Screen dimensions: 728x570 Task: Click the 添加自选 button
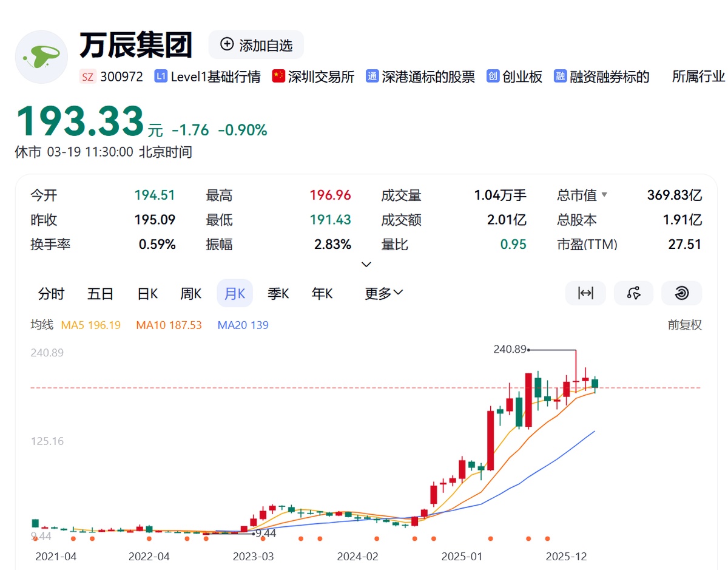click(256, 45)
